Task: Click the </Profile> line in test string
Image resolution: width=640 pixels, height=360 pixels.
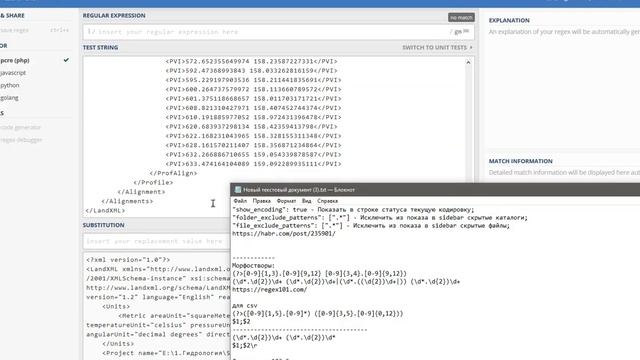Action: [153, 182]
